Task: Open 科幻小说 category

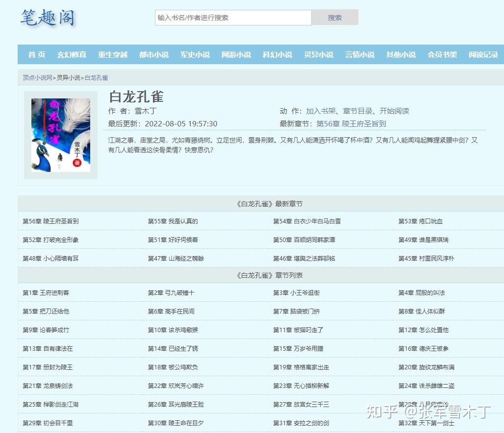Action: tap(277, 54)
